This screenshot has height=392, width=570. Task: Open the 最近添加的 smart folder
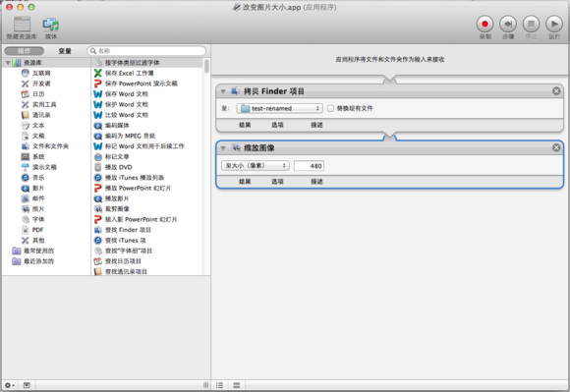pyautogui.click(x=38, y=261)
